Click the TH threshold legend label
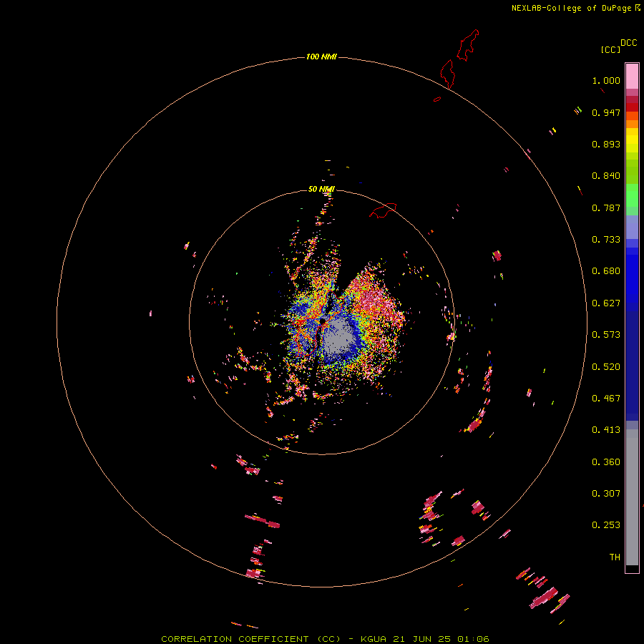The width and height of the screenshot is (644, 644). [x=615, y=557]
